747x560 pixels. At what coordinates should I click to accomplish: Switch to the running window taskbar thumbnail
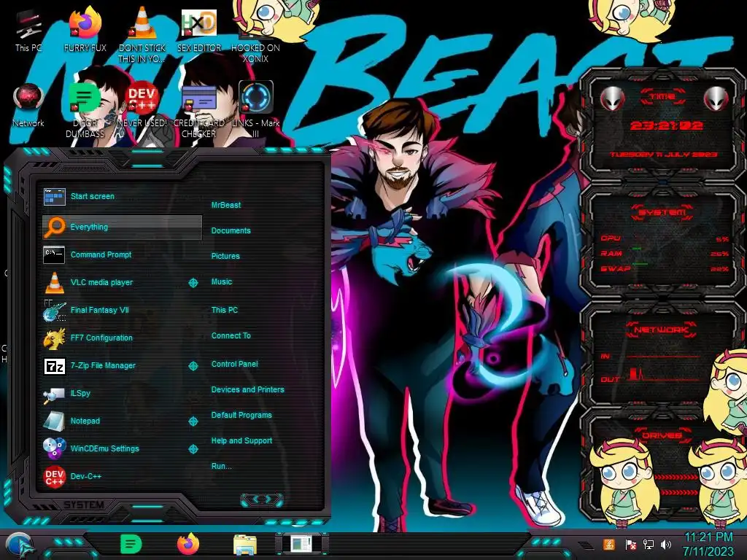pyautogui.click(x=302, y=544)
